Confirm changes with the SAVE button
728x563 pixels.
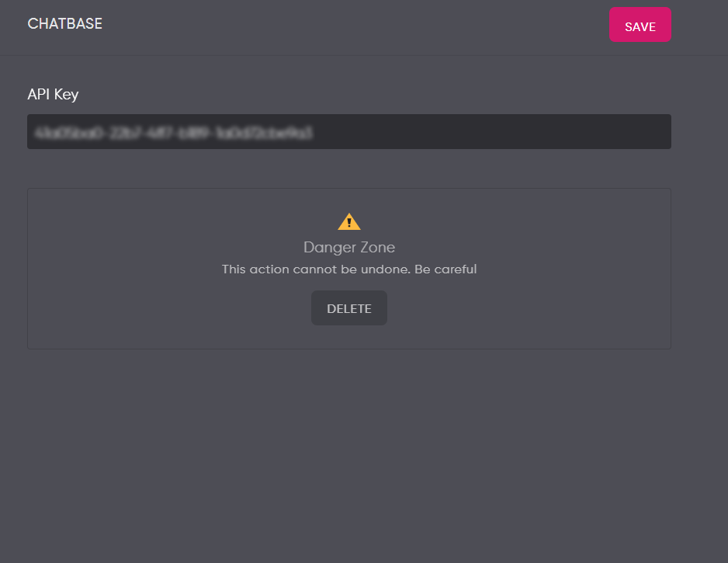640,25
